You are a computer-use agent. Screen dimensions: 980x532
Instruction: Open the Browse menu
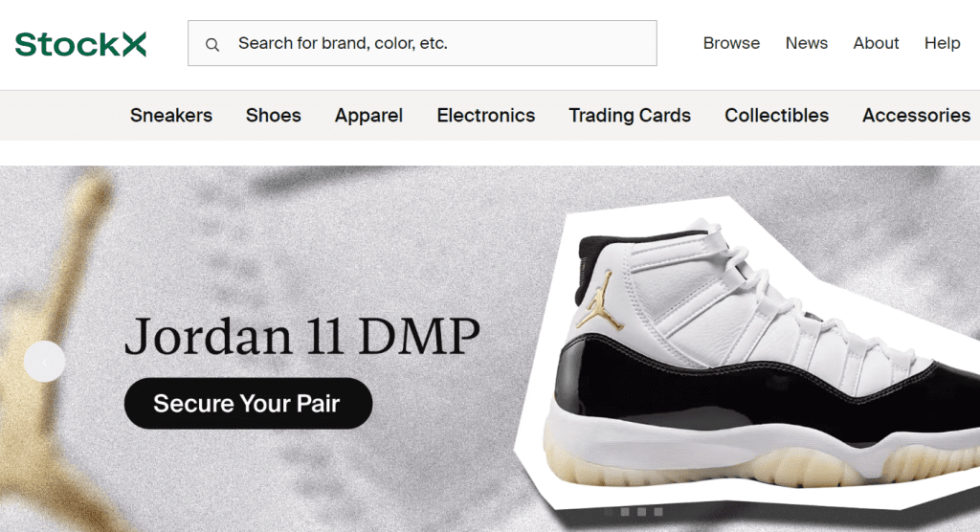click(x=731, y=43)
